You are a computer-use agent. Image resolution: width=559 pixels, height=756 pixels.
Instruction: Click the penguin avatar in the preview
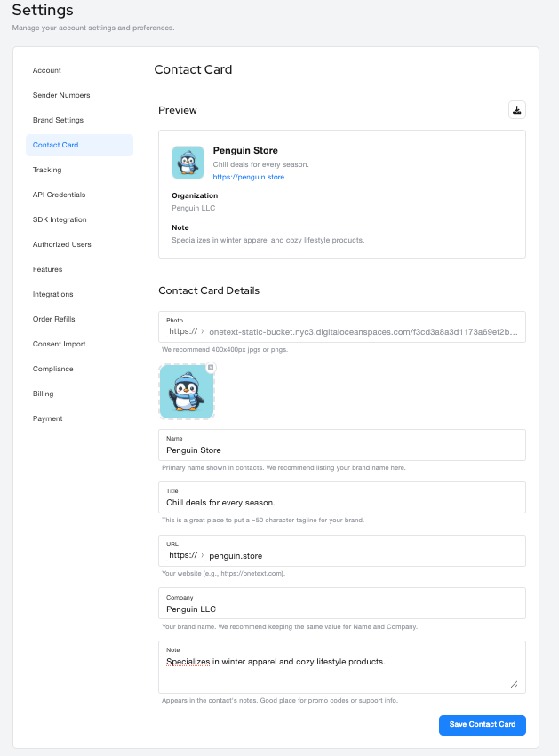tap(188, 163)
